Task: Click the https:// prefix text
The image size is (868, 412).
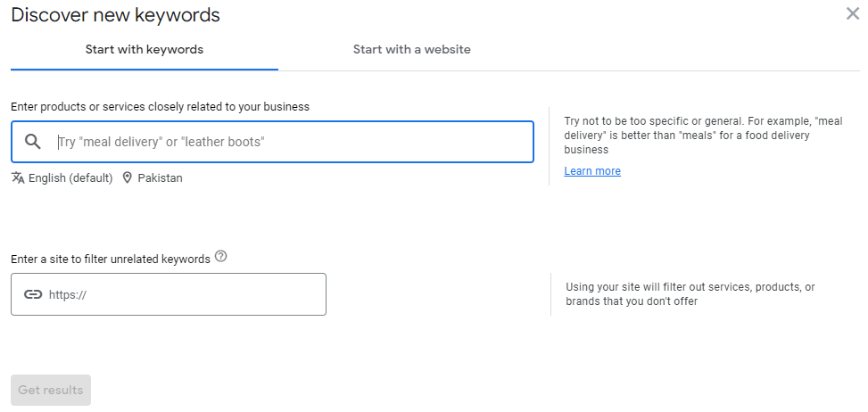Action: pos(68,295)
